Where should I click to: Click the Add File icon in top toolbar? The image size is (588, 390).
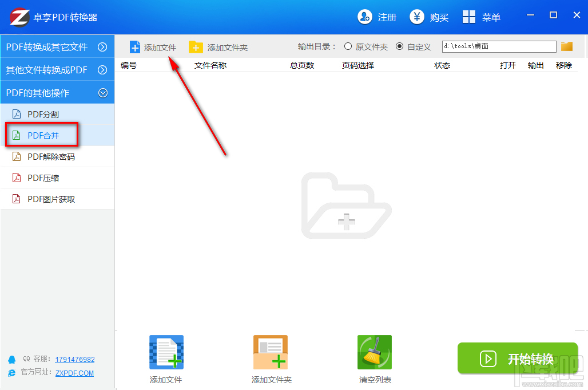pyautogui.click(x=134, y=48)
